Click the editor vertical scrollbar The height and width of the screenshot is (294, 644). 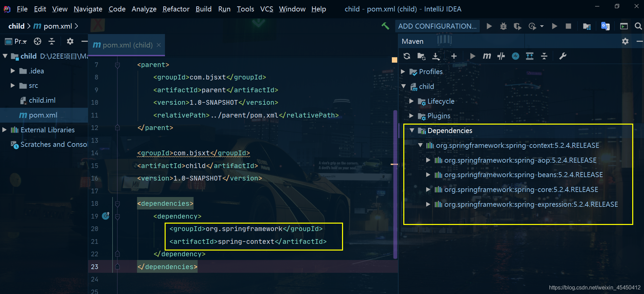(x=395, y=185)
